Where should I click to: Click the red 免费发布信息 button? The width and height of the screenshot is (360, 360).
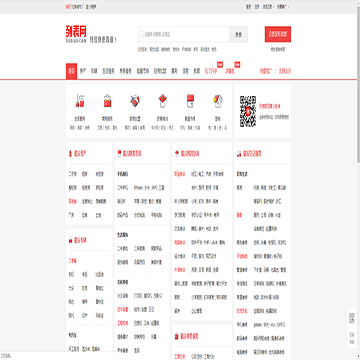(x=278, y=34)
